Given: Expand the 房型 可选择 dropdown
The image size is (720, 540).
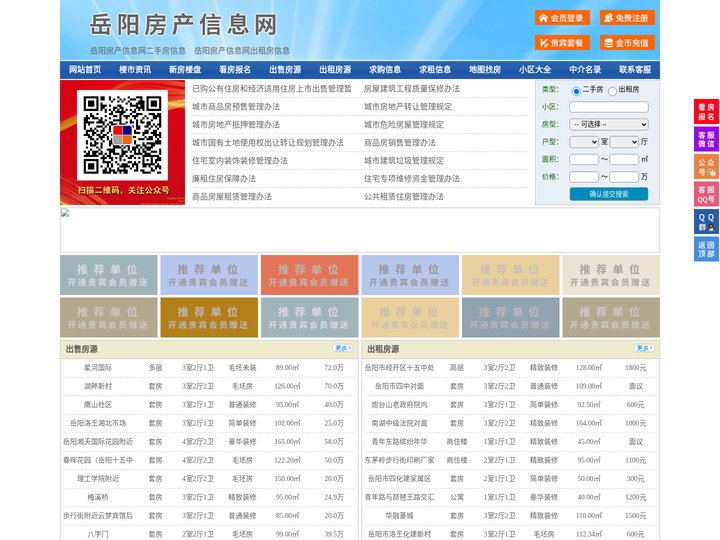Looking at the screenshot, I should (x=609, y=124).
